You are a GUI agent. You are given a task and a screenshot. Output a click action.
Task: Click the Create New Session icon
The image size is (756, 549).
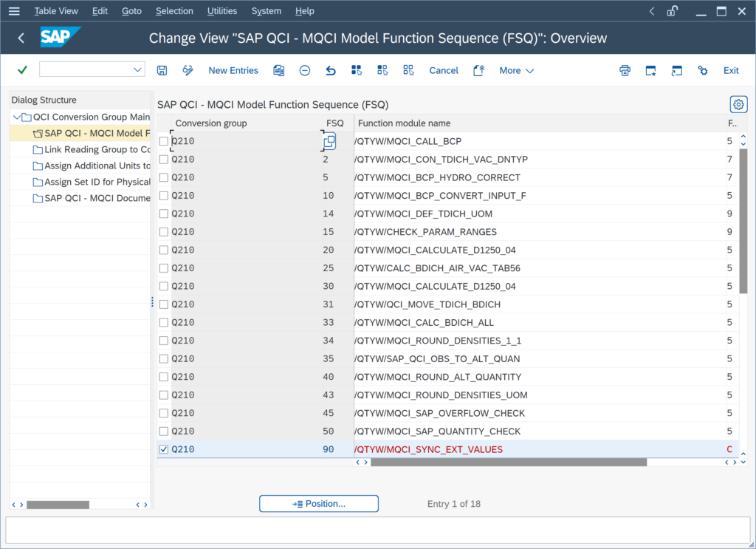pyautogui.click(x=651, y=70)
